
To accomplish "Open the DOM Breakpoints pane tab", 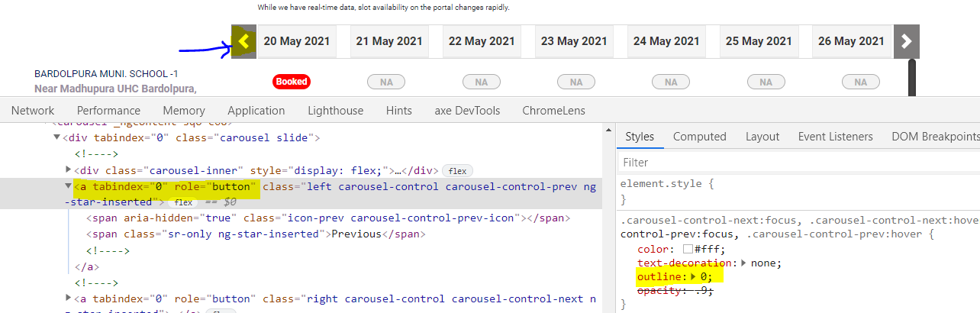I will coord(936,137).
